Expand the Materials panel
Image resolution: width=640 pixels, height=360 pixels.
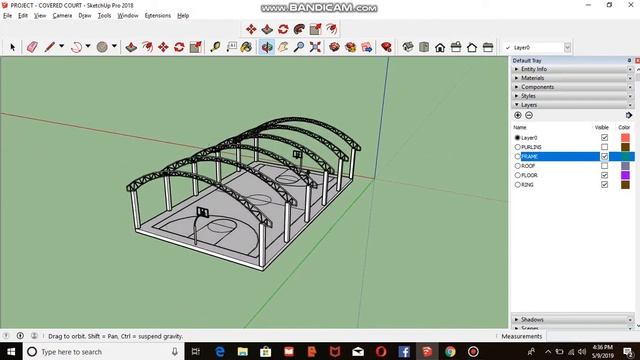tap(572, 78)
